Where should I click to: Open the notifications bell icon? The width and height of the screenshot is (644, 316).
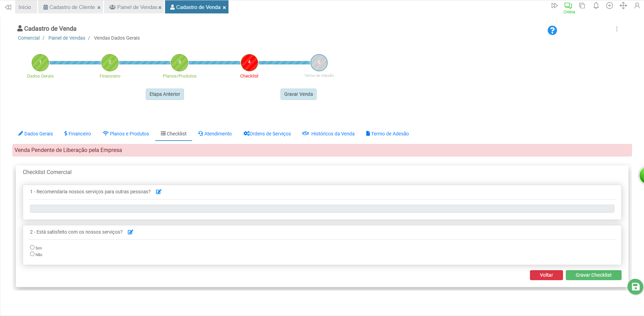(596, 6)
